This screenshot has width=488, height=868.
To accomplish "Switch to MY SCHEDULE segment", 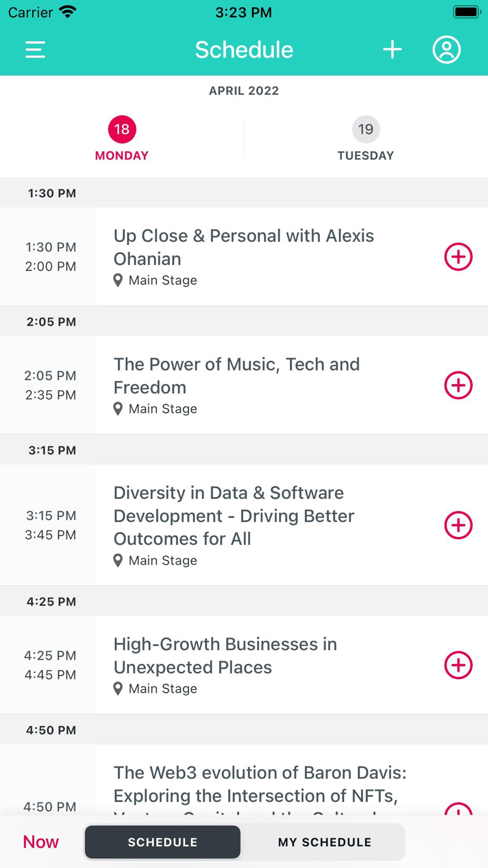I will tap(325, 842).
